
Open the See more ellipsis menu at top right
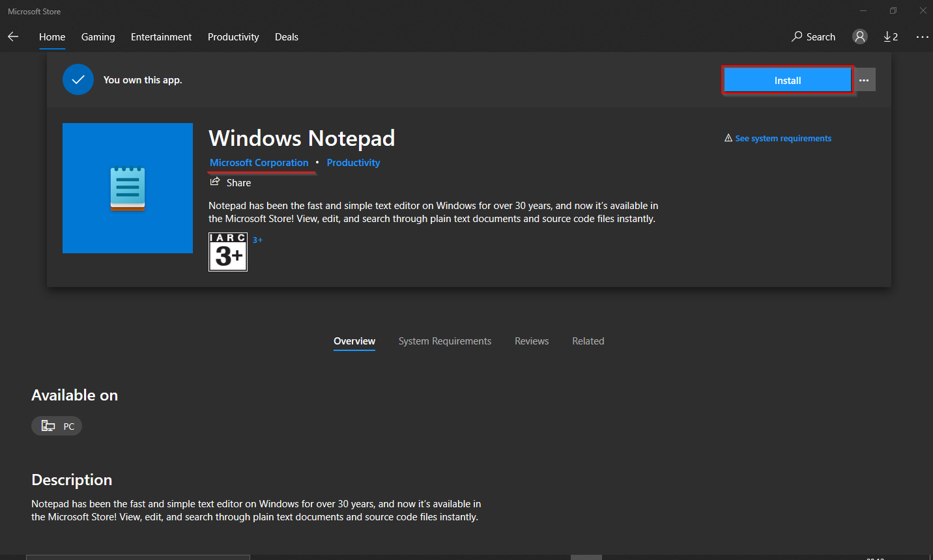922,37
